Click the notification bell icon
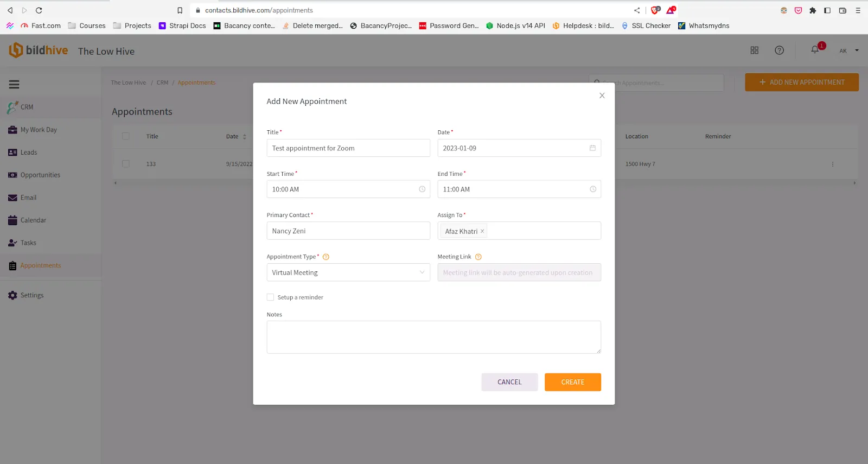 pos(815,50)
